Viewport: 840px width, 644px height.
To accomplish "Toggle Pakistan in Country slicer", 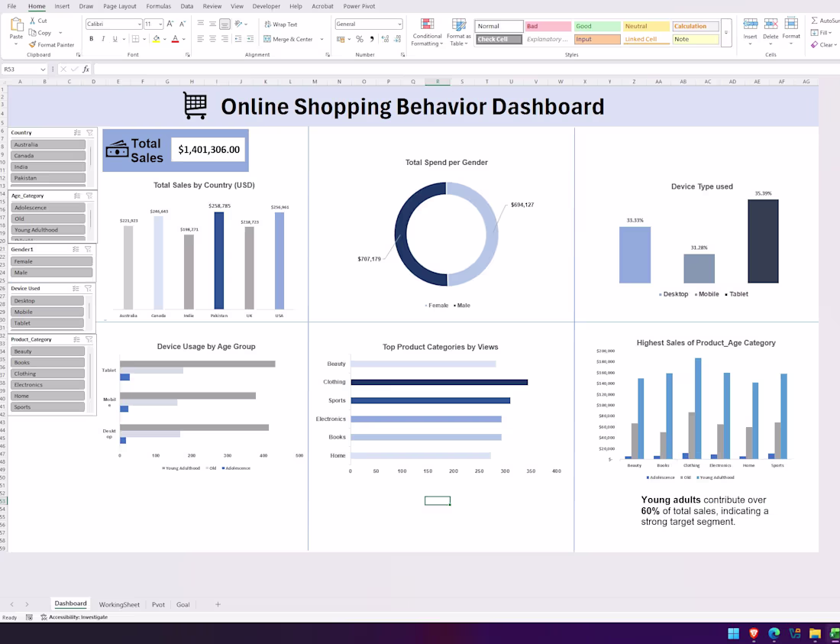I will tap(48, 178).
